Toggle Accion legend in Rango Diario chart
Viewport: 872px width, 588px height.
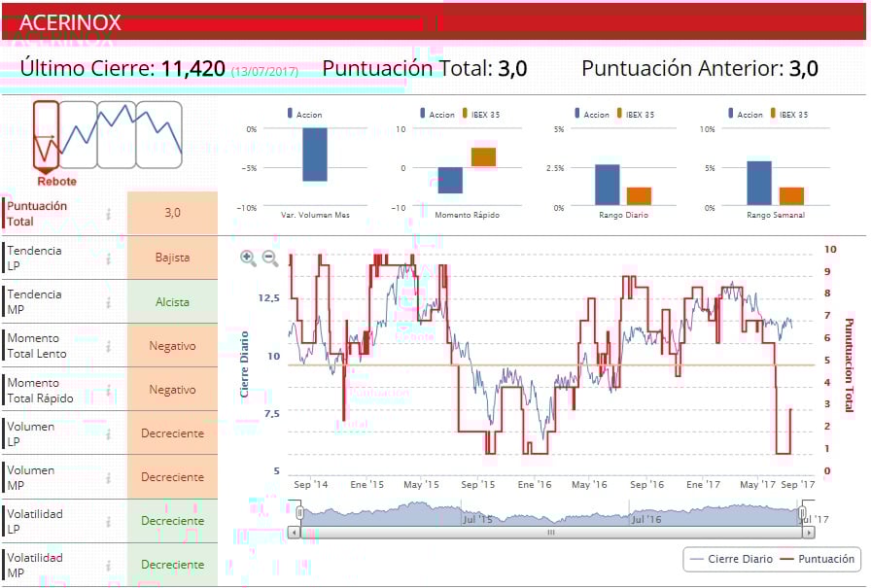tap(592, 114)
